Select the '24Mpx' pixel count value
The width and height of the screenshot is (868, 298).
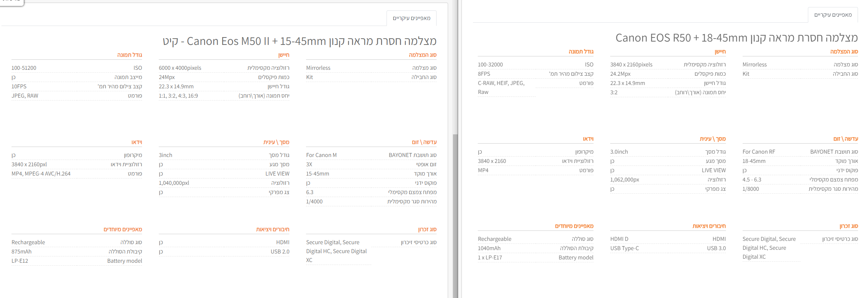pyautogui.click(x=167, y=77)
